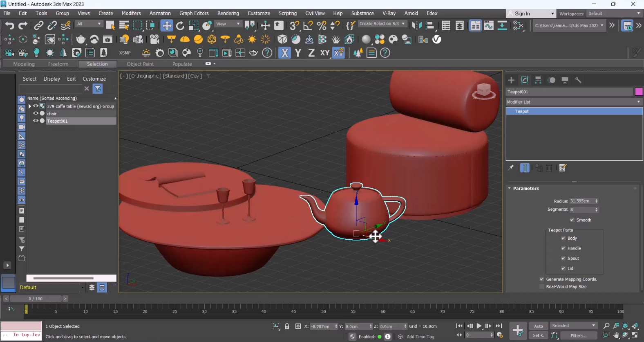Select the Move tool in toolbar

coord(167,26)
